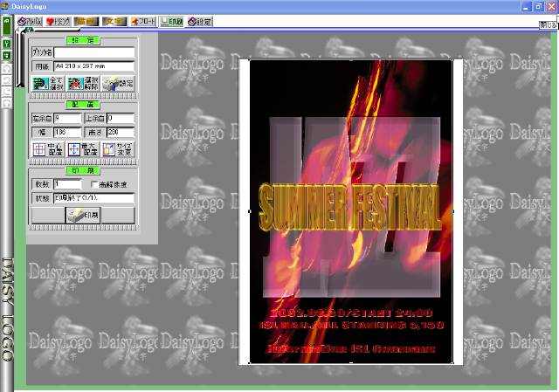Click the top green icon in left sidebar
The height and width of the screenshot is (392, 559).
pos(7,18)
